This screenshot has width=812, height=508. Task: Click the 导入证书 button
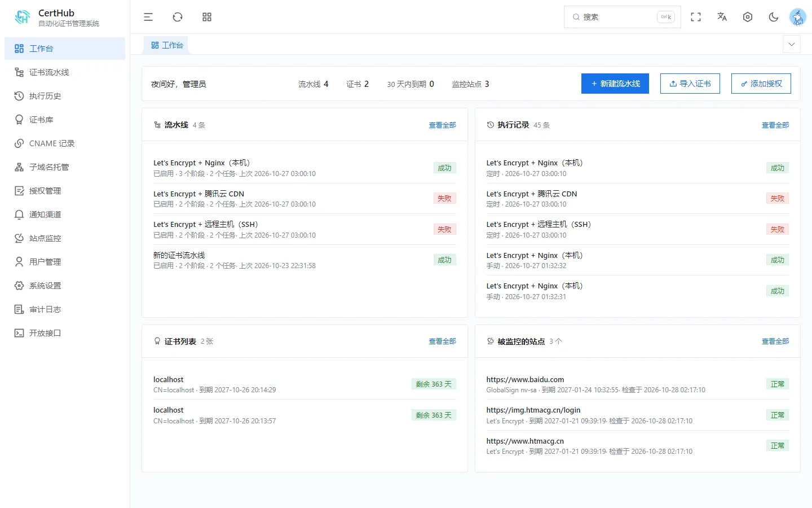click(690, 84)
